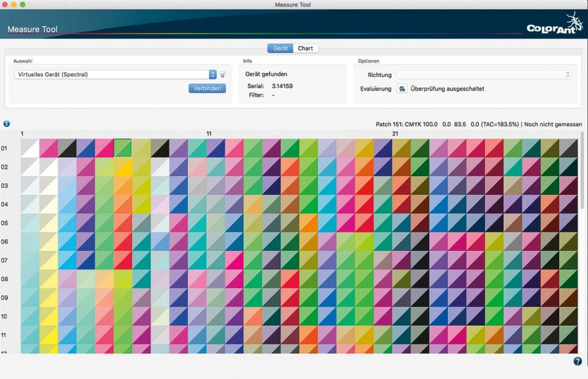Select the first patch in row 07
Viewport: 588px width, 379px height.
[30, 260]
